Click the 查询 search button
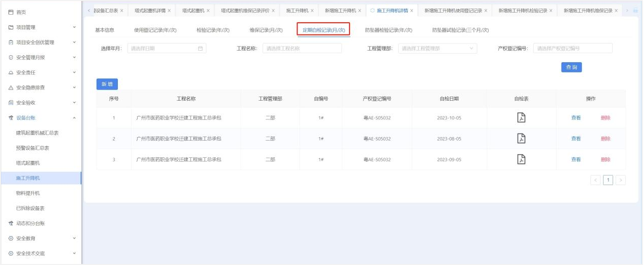Viewport: 644px width, 265px height. (x=571, y=67)
